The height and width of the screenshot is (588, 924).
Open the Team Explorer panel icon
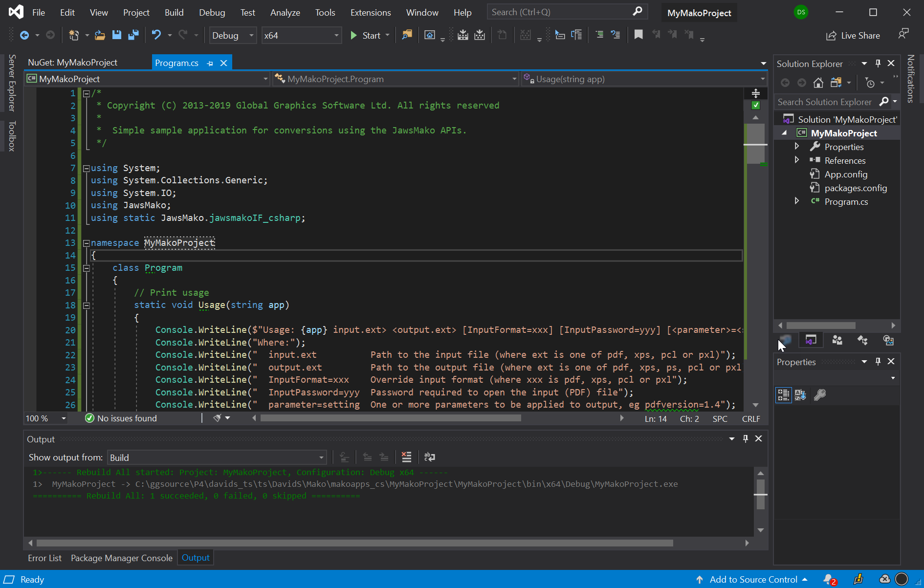[837, 340]
